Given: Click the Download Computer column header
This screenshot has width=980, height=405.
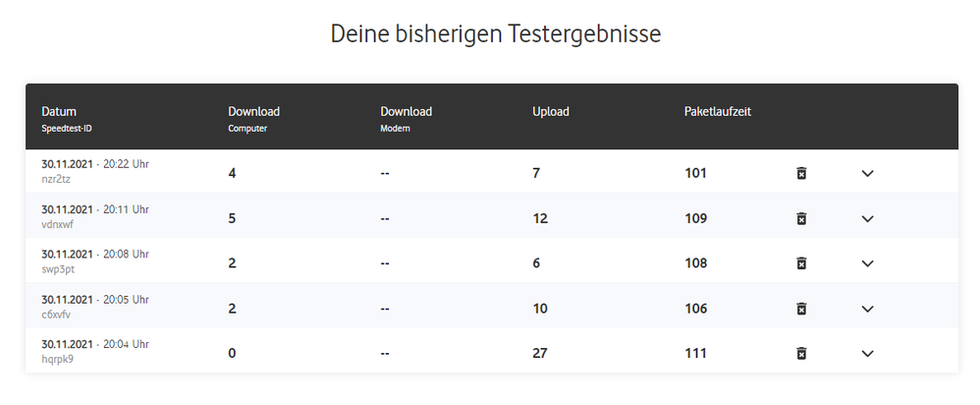Looking at the screenshot, I should pos(253,112).
